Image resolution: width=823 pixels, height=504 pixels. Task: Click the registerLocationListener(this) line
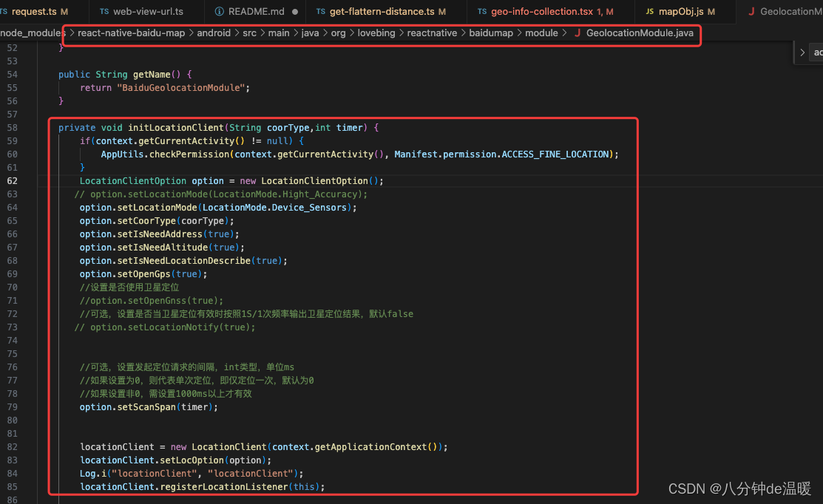tap(203, 487)
